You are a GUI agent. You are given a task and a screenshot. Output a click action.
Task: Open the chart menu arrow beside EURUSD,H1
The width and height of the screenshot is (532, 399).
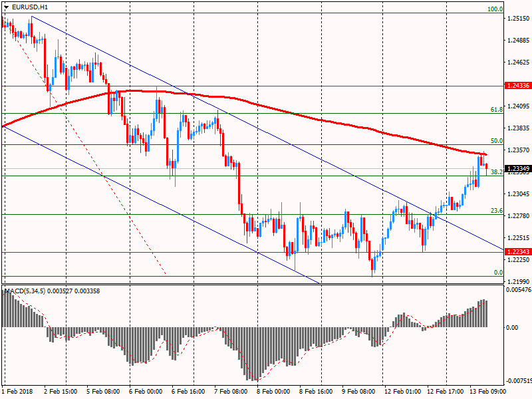click(x=7, y=7)
